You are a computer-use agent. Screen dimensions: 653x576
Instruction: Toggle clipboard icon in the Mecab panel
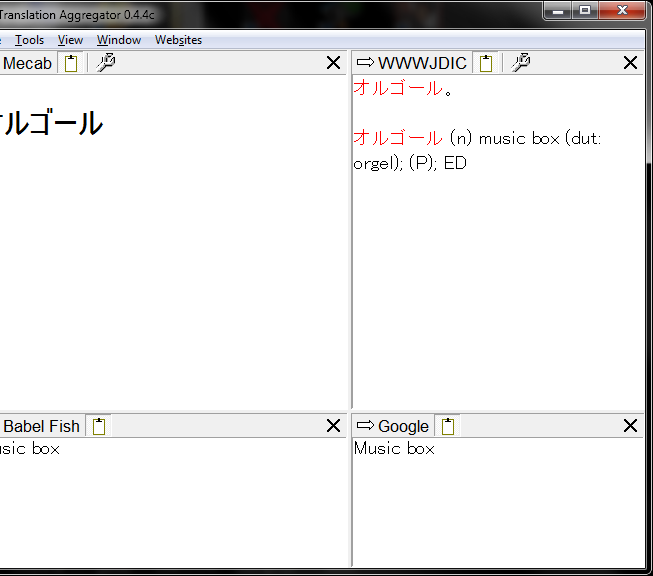(71, 63)
